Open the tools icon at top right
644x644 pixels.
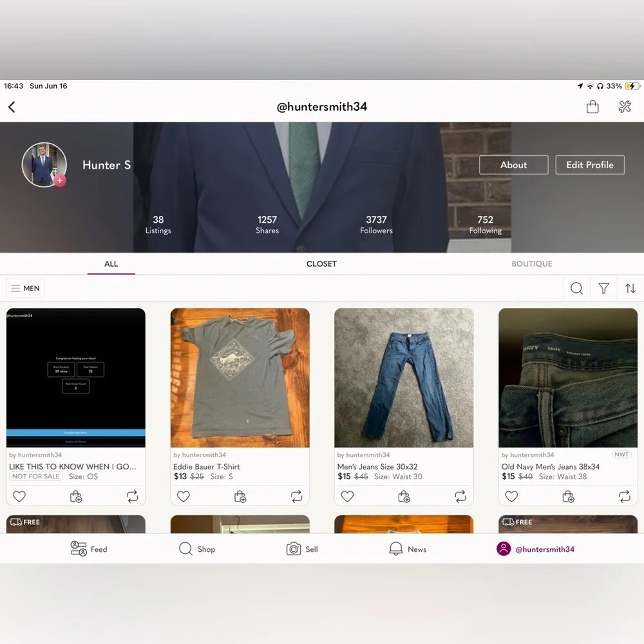tap(625, 107)
